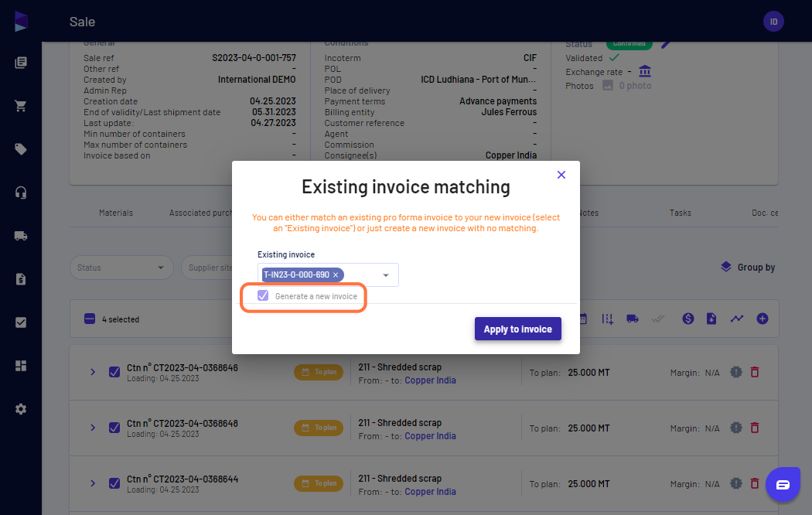Switch to the Notes tab
The width and height of the screenshot is (812, 515).
pos(589,213)
